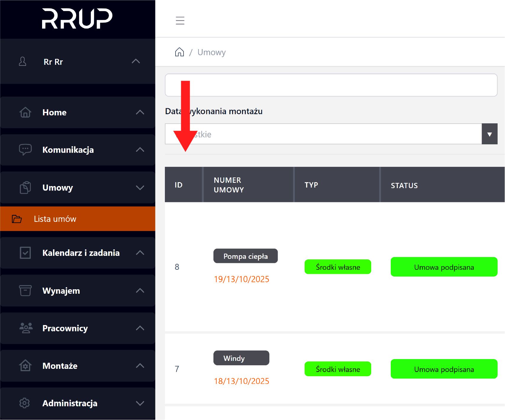
Task: Expand the Rr Rr user chevron
Action: (x=136, y=61)
